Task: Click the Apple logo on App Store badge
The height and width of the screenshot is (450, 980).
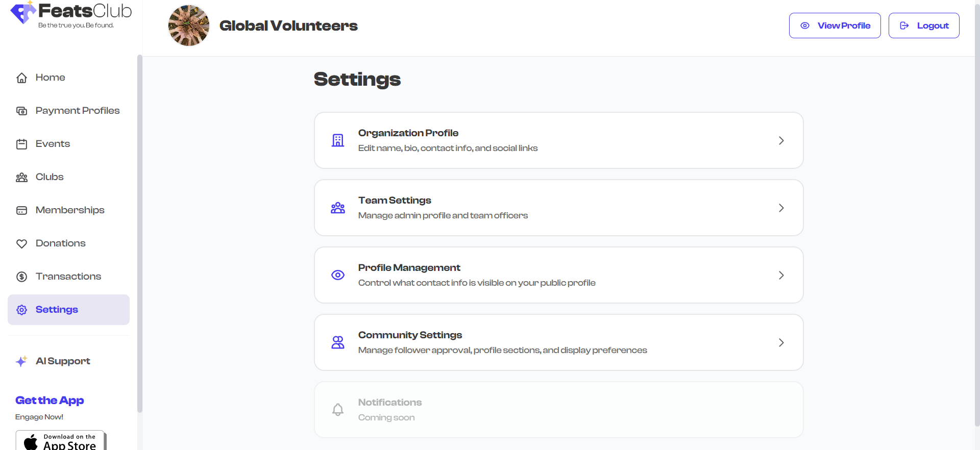Action: pos(31,442)
